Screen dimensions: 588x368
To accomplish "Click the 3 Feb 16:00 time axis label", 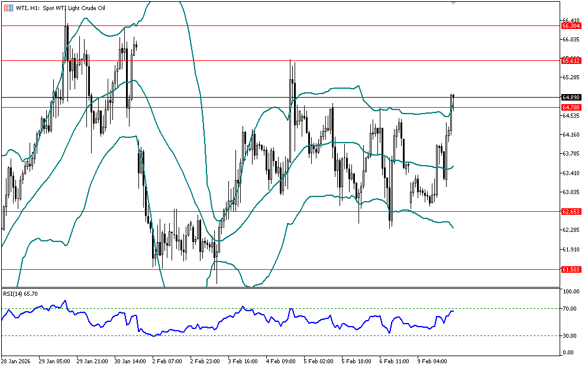I will (x=244, y=360).
